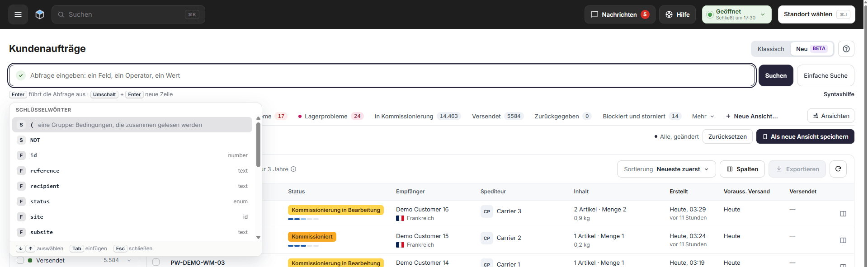Click the dark Suchen button

tap(776, 75)
